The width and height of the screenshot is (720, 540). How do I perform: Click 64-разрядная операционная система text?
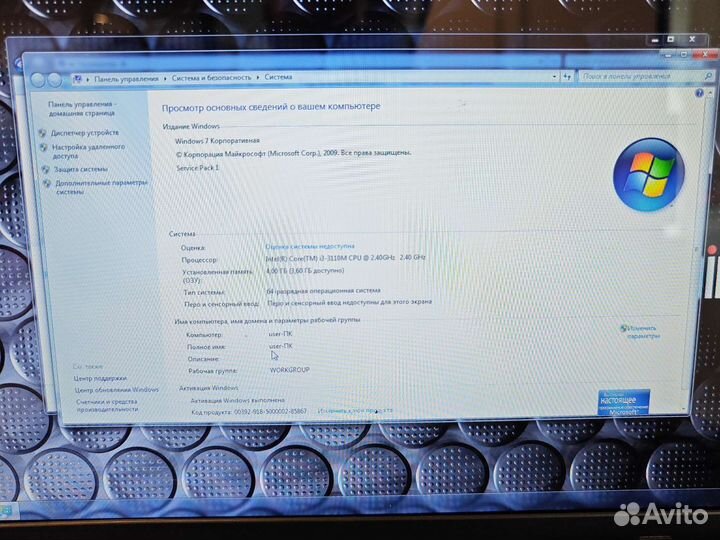[x=323, y=291]
